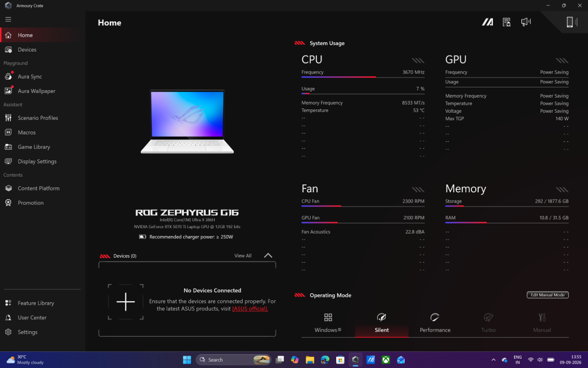588x368 pixels.
Task: Open the news document icon in header
Action: tap(507, 22)
